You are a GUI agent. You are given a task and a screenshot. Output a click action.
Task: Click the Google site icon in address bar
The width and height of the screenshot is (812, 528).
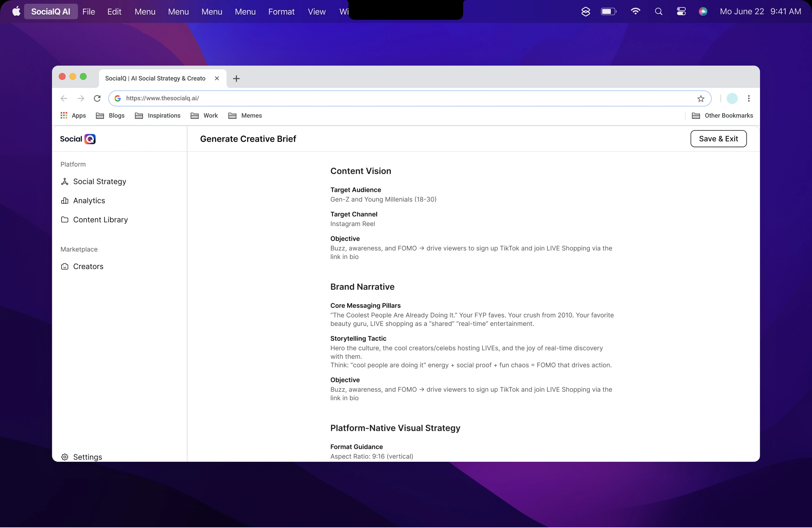click(117, 99)
